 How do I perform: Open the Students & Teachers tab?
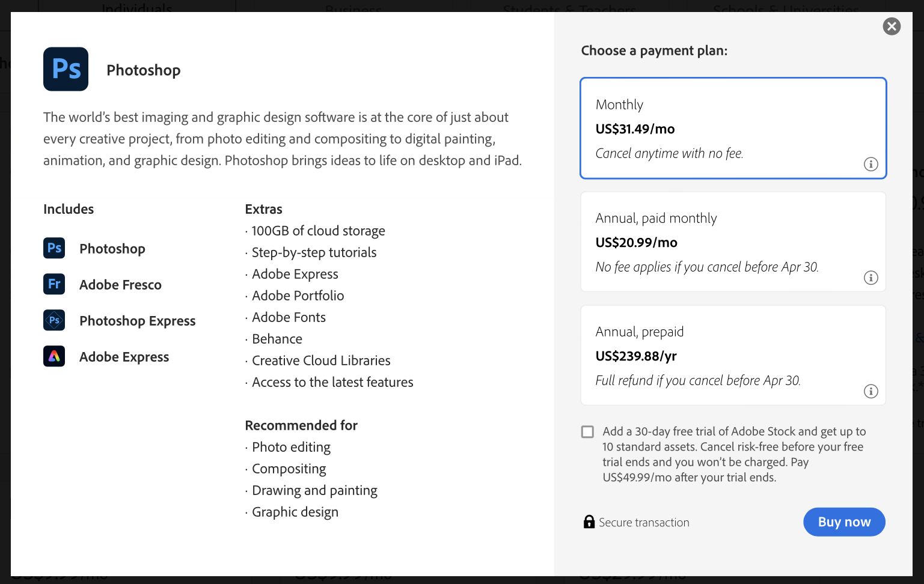click(x=569, y=9)
